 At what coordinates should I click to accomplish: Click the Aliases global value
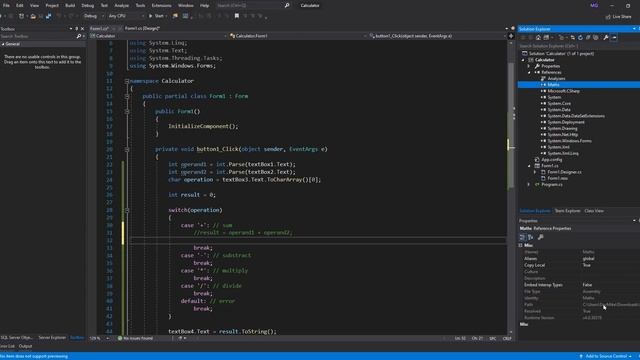pyautogui.click(x=588, y=259)
